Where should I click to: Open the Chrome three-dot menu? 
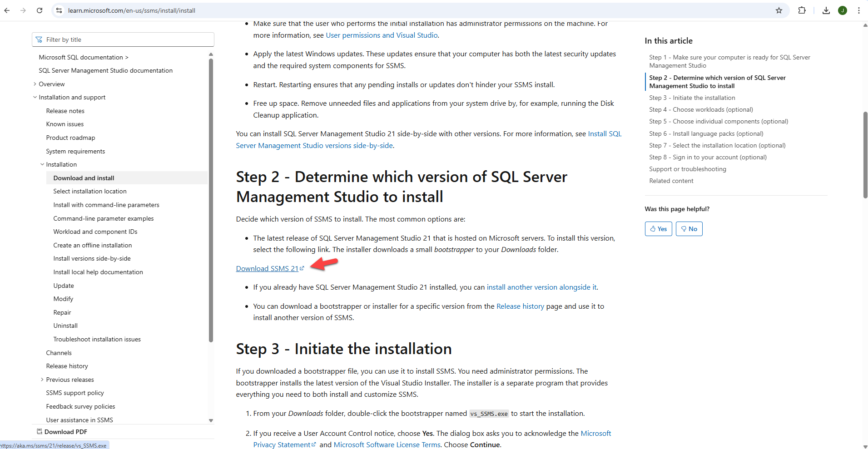pos(858,10)
